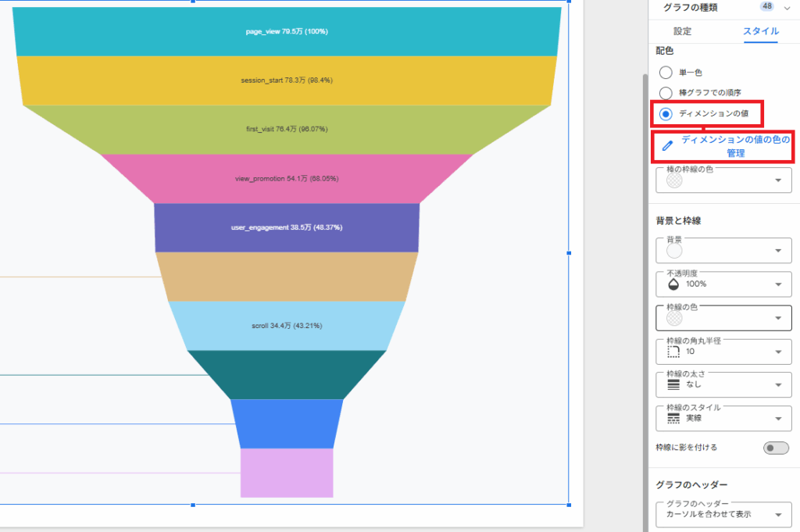Open the 背景 color dropdown arrow

point(778,251)
